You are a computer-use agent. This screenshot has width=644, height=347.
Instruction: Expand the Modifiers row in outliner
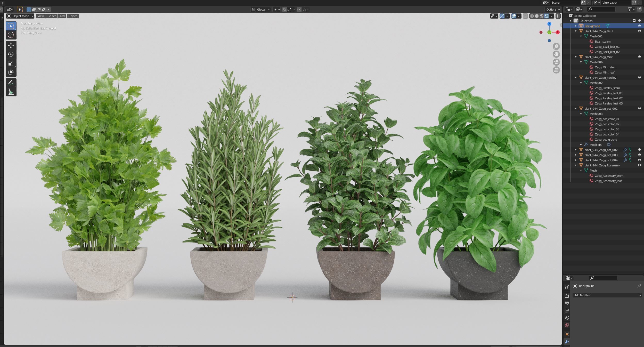click(x=581, y=144)
